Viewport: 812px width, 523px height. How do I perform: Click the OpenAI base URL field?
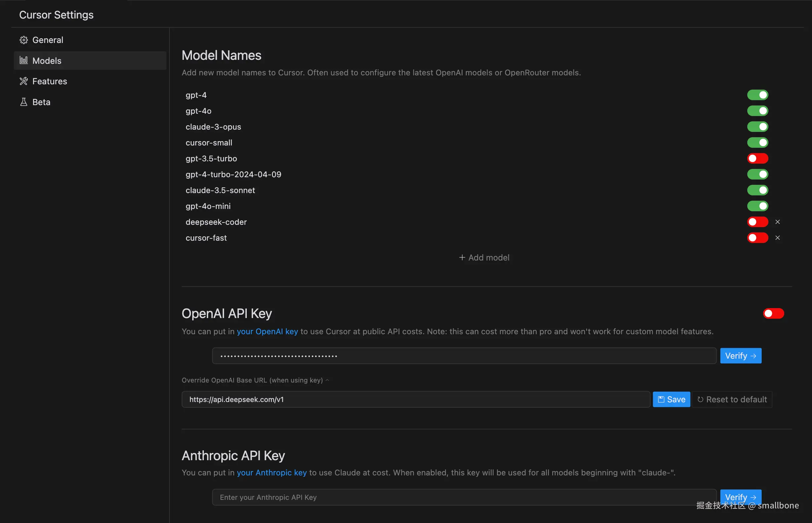click(x=416, y=399)
